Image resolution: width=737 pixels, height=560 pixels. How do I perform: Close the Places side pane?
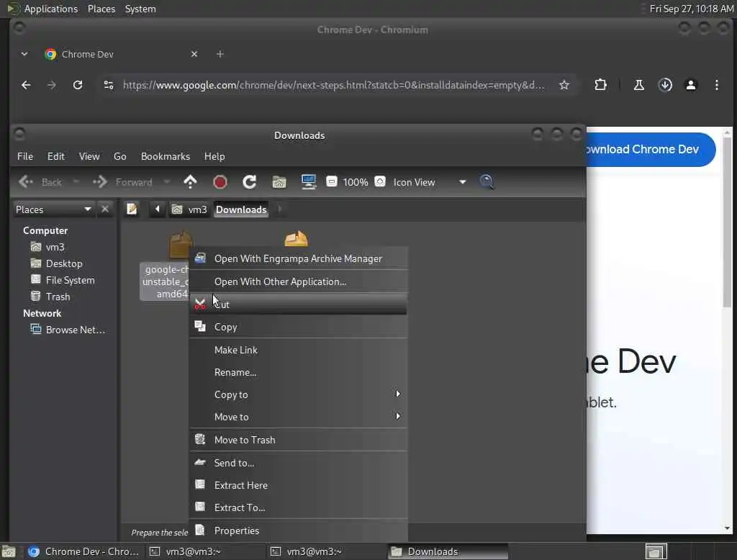pyautogui.click(x=105, y=209)
